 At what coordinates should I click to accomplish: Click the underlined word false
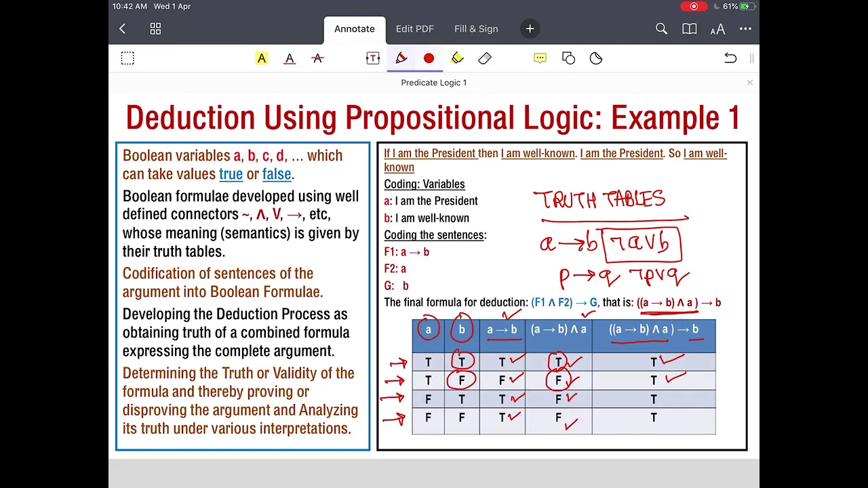(x=277, y=174)
